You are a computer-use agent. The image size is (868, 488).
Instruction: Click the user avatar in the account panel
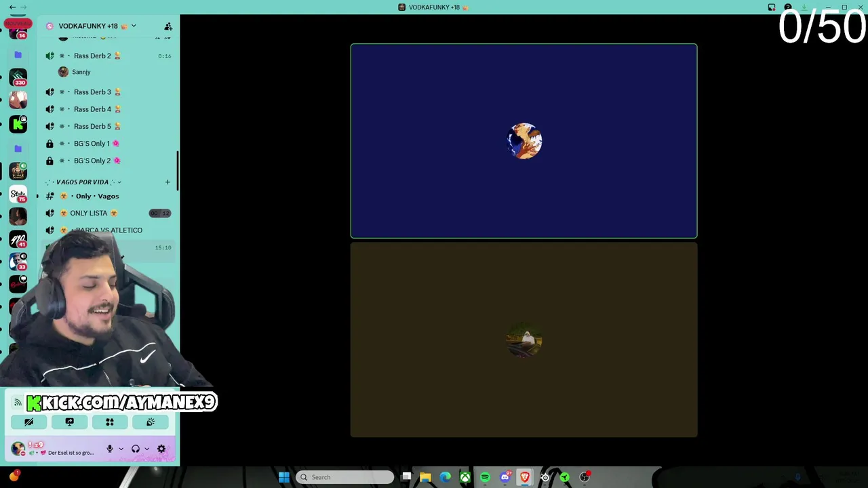pos(18,449)
